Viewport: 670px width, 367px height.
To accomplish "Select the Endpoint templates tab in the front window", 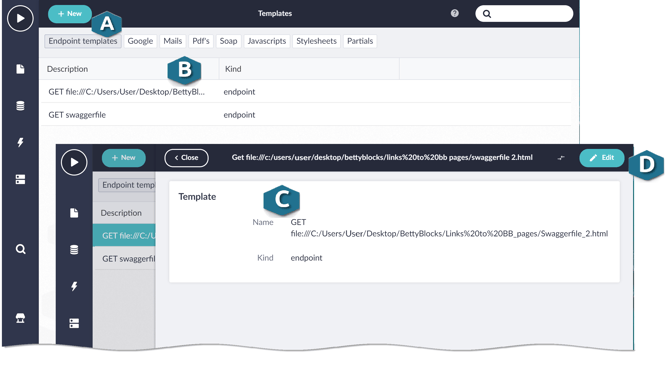I will tap(127, 185).
